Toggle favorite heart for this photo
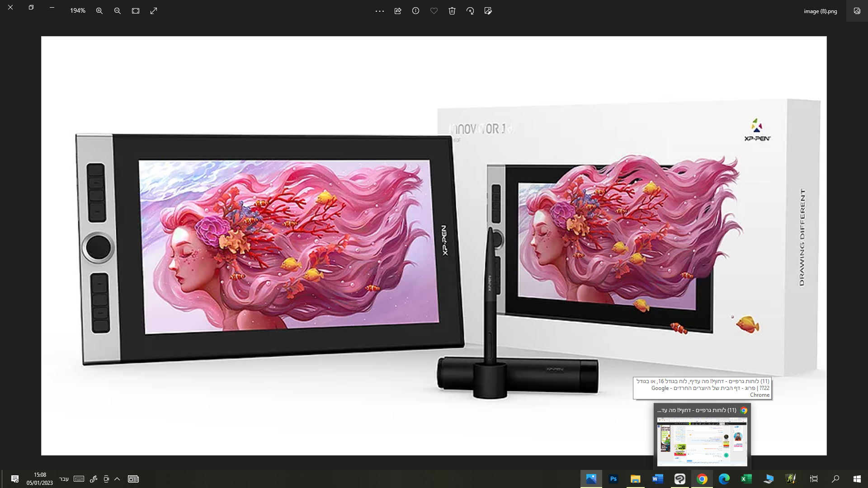Screen dimensions: 868x488 click(434, 11)
